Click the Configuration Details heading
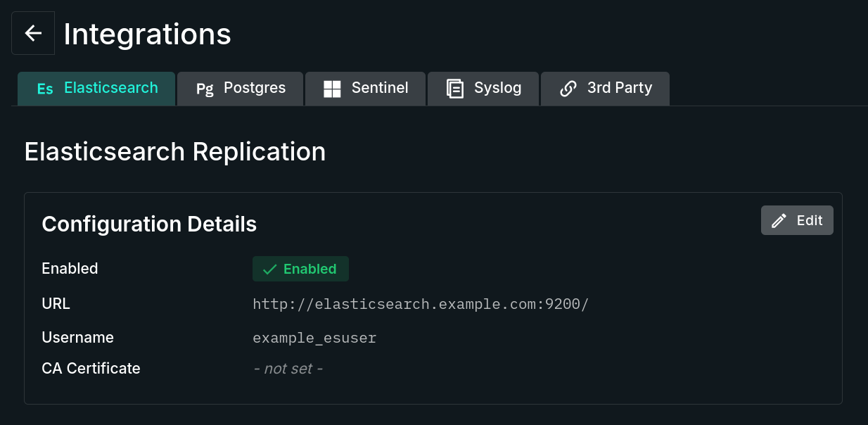This screenshot has width=868, height=425. [149, 224]
